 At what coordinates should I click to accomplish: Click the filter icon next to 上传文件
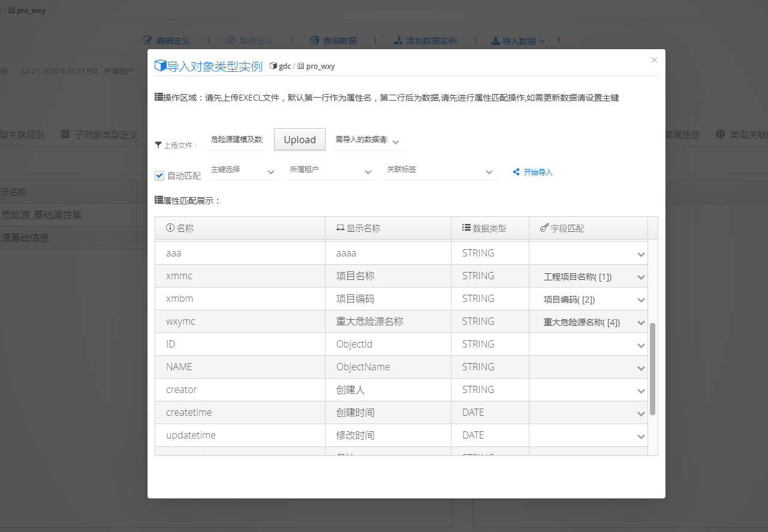click(158, 144)
